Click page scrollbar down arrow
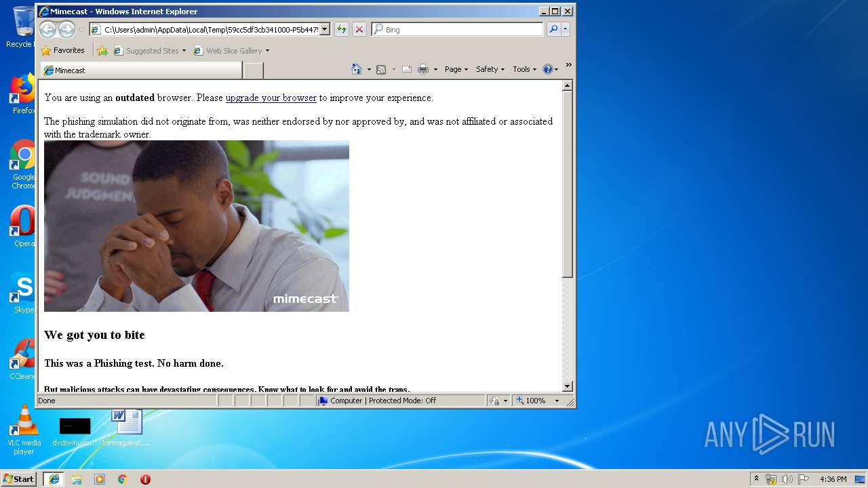Viewport: 868px width, 488px height. 568,386
